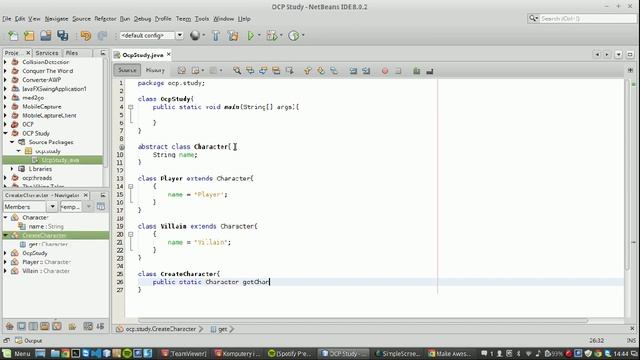640x360 pixels.
Task: Click ocp.study.CreateCharacter breadcrumb
Action: click(x=160, y=329)
